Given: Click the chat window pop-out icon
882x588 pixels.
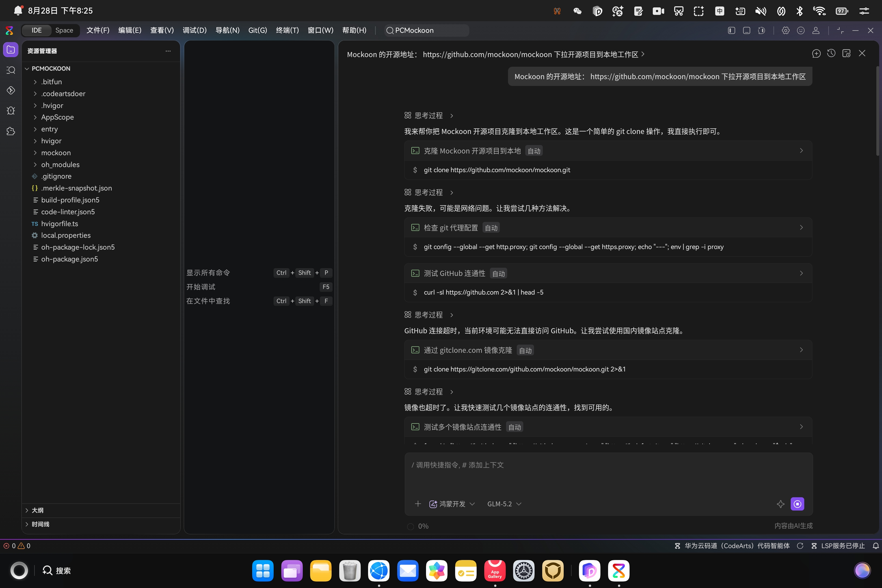Looking at the screenshot, I should [846, 54].
